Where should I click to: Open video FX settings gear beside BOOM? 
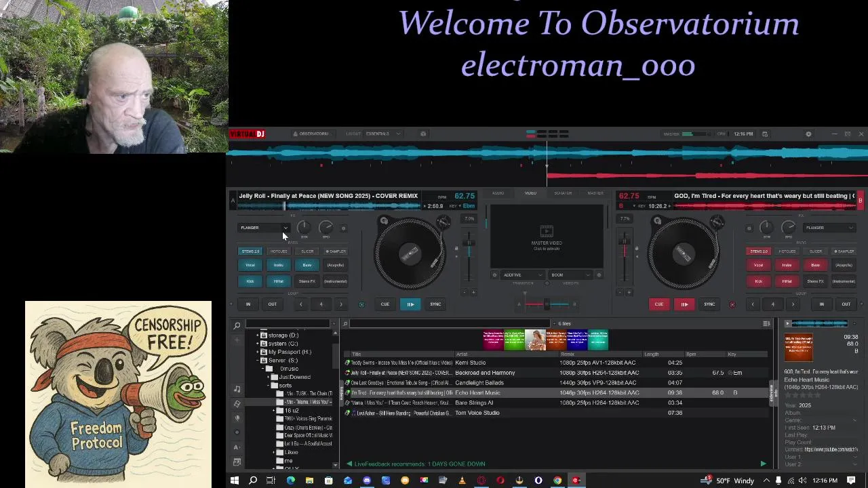point(599,275)
